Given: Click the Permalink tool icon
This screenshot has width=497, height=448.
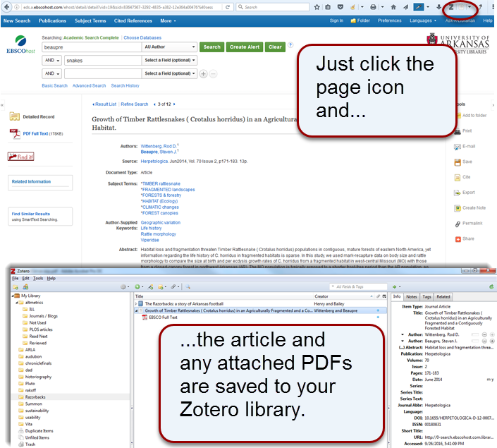Looking at the screenshot, I should click(x=458, y=224).
